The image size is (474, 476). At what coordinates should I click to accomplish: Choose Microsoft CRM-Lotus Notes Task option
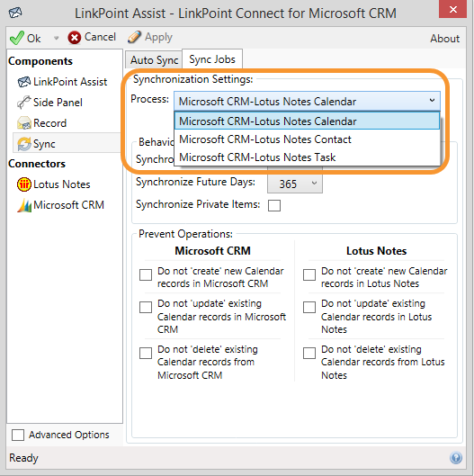307,157
